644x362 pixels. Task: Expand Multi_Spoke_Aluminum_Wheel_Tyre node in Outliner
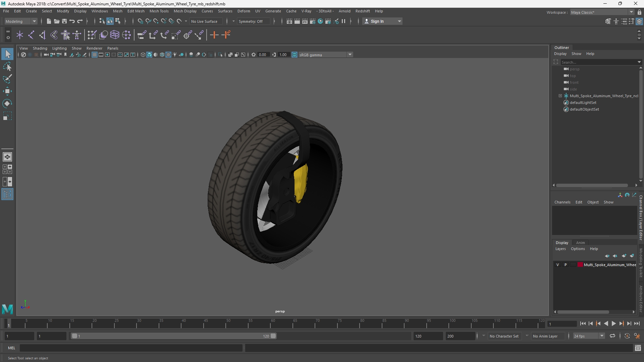(x=560, y=96)
